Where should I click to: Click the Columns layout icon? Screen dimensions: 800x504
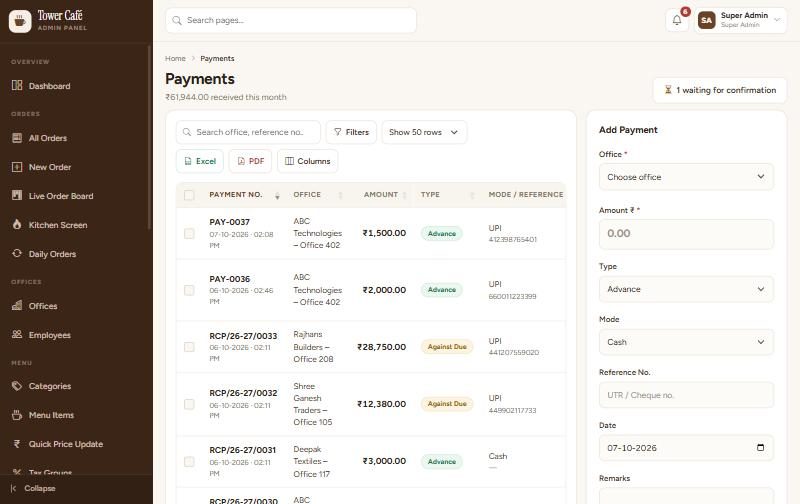click(289, 161)
